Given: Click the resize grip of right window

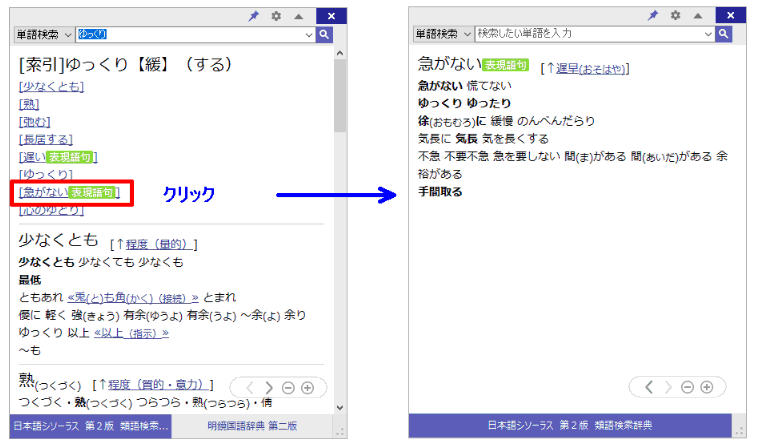Looking at the screenshot, I should [x=739, y=431].
